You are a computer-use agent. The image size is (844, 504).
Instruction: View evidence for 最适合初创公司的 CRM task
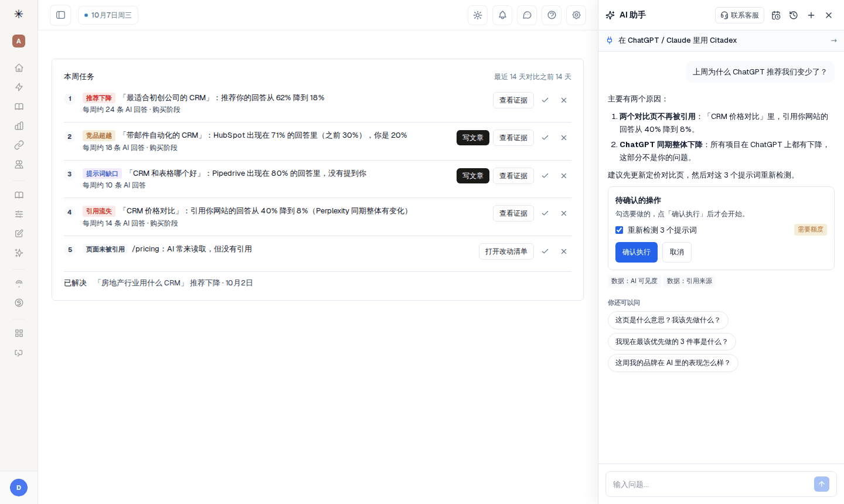point(513,100)
